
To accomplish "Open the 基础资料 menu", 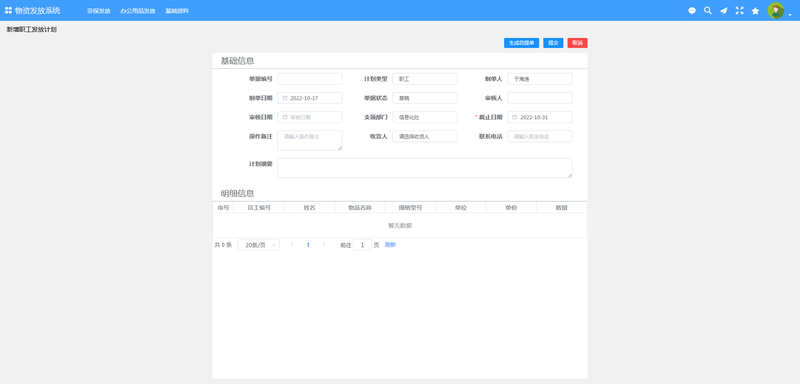I will click(177, 11).
